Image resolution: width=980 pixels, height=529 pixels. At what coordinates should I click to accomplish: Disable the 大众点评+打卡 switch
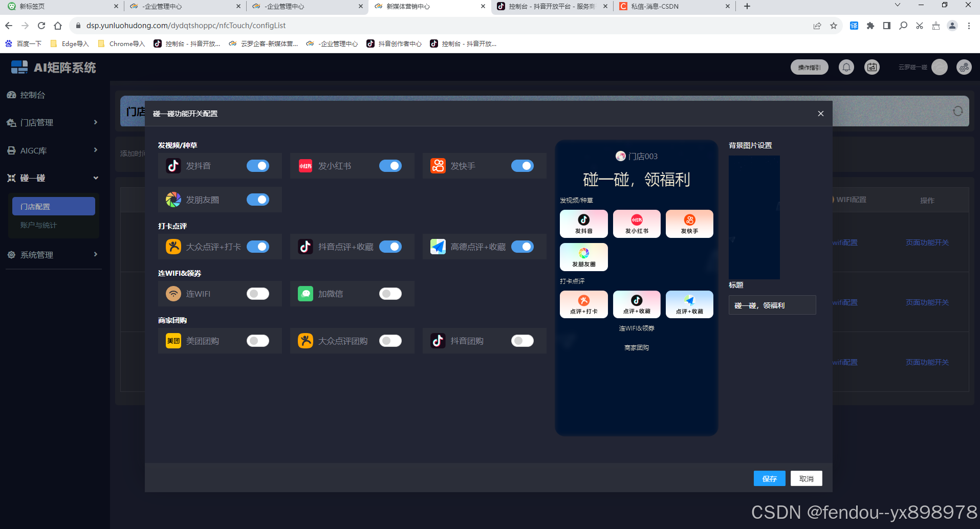tap(258, 247)
